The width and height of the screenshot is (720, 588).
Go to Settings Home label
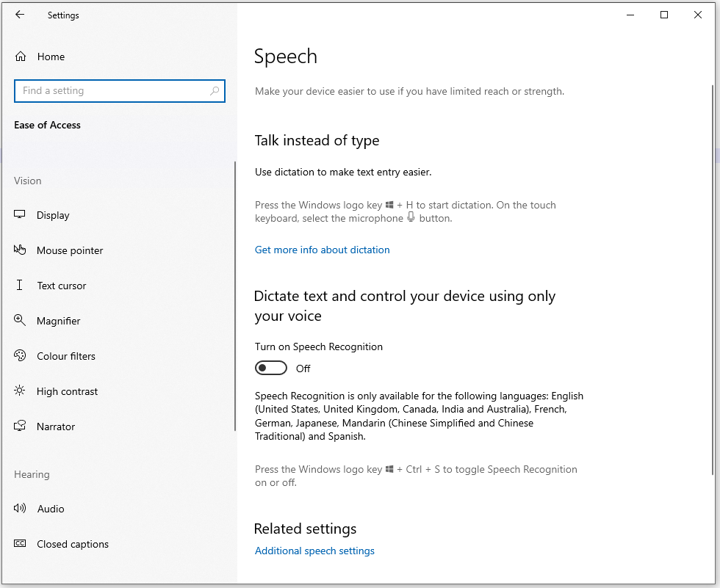(51, 57)
